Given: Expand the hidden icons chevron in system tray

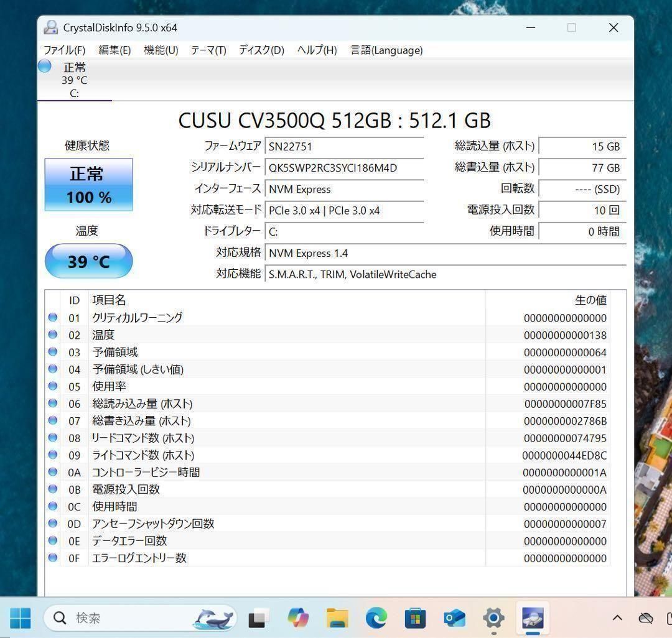Looking at the screenshot, I should (x=617, y=618).
